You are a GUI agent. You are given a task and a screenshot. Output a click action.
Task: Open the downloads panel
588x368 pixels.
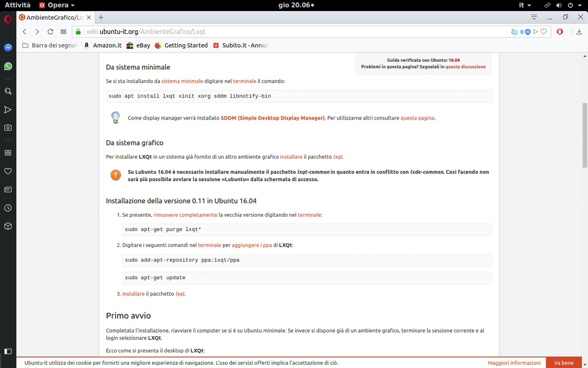(x=579, y=32)
